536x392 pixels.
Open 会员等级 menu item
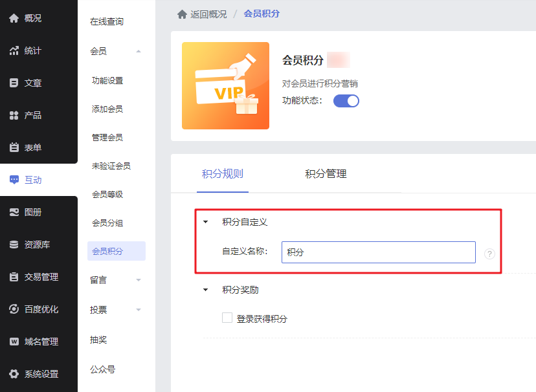click(107, 194)
